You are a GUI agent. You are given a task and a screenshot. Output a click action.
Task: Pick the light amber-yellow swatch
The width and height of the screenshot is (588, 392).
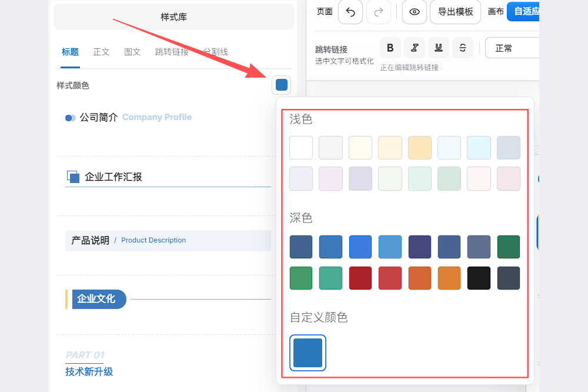coord(420,148)
